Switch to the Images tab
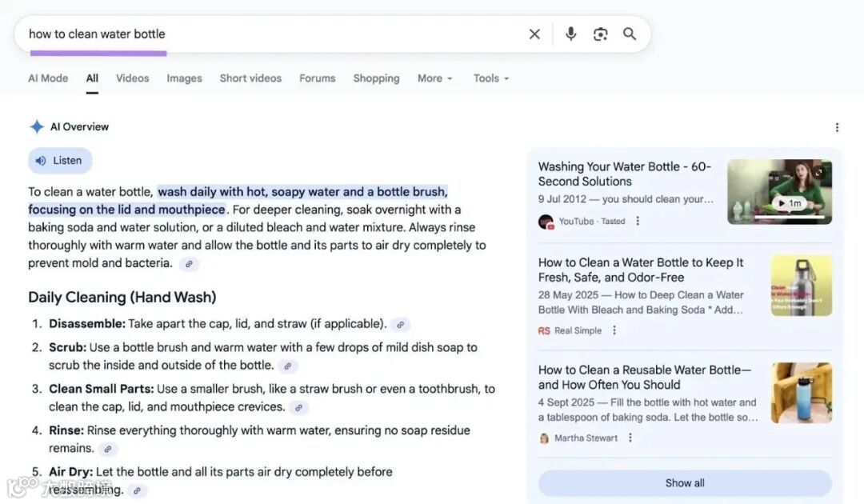The height and width of the screenshot is (504, 864). (184, 78)
